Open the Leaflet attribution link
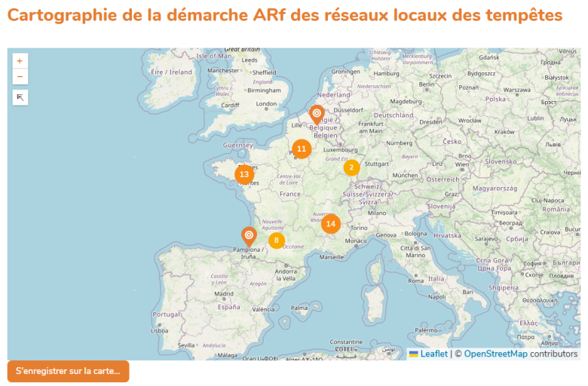588x386 pixels. pyautogui.click(x=433, y=354)
